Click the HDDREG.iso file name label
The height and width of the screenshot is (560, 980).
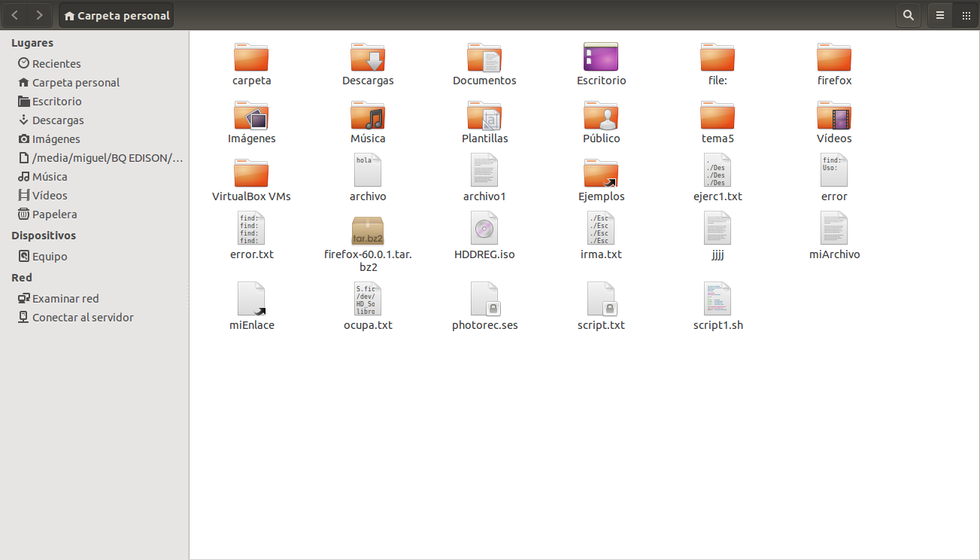pyautogui.click(x=484, y=254)
